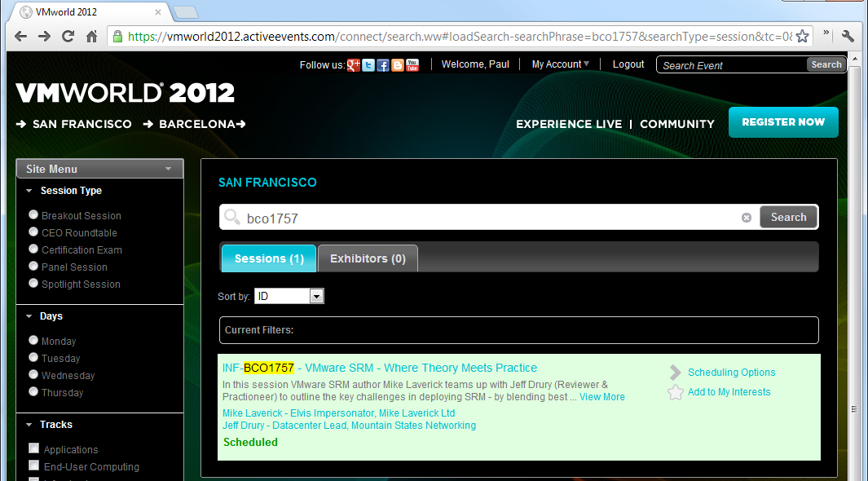This screenshot has height=481, width=868.
Task: Click into the bco1757 session search field
Action: [490, 218]
